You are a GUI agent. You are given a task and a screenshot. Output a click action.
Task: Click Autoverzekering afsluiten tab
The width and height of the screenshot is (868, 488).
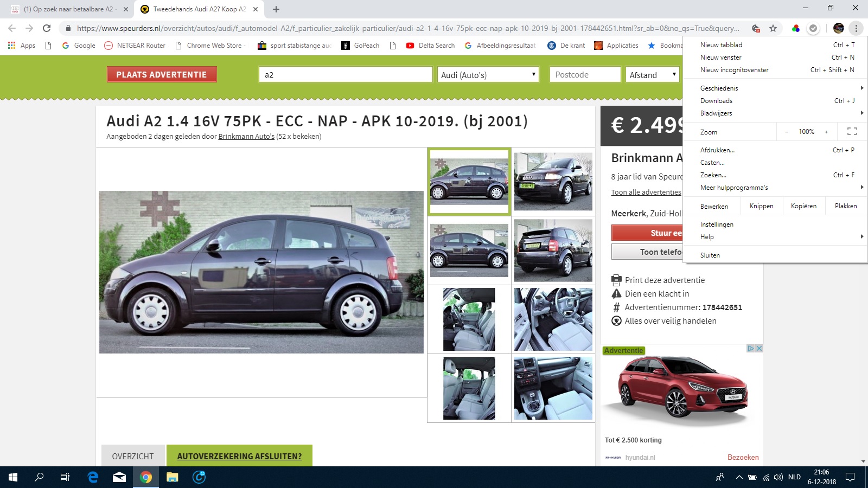tap(239, 456)
